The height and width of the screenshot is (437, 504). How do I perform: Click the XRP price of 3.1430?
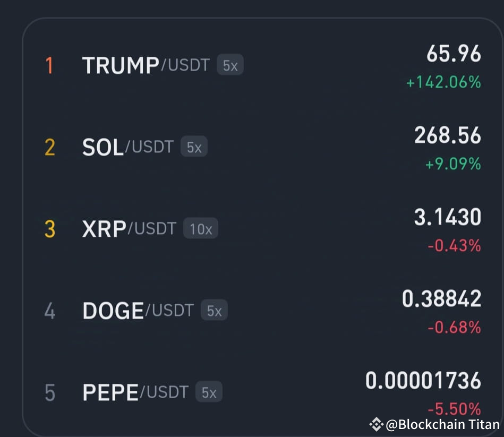tap(447, 217)
